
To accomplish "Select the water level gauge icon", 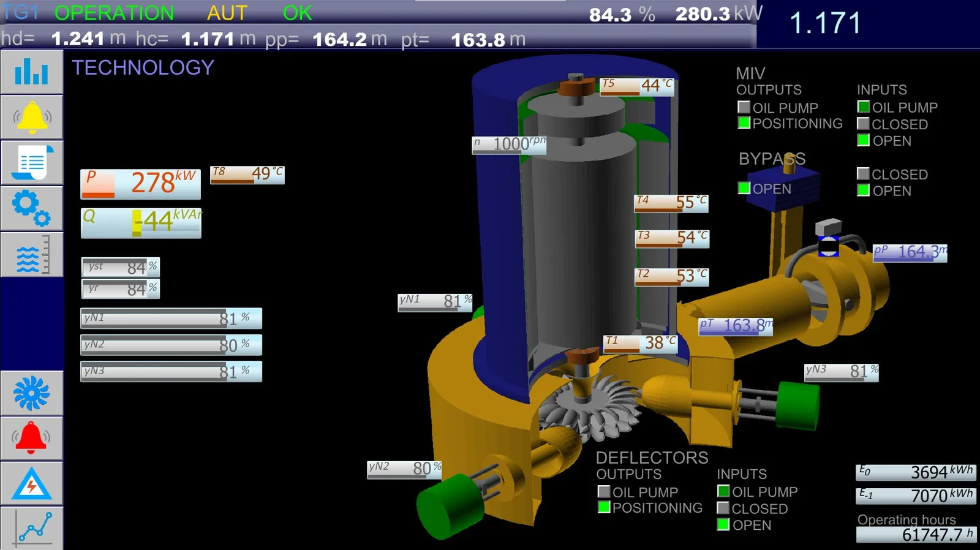I will coord(32,254).
